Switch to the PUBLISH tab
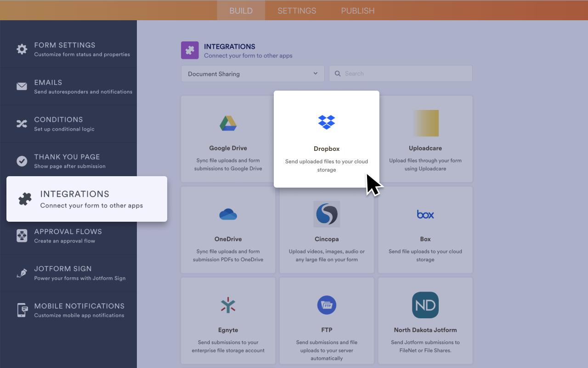The image size is (588, 368). (357, 10)
